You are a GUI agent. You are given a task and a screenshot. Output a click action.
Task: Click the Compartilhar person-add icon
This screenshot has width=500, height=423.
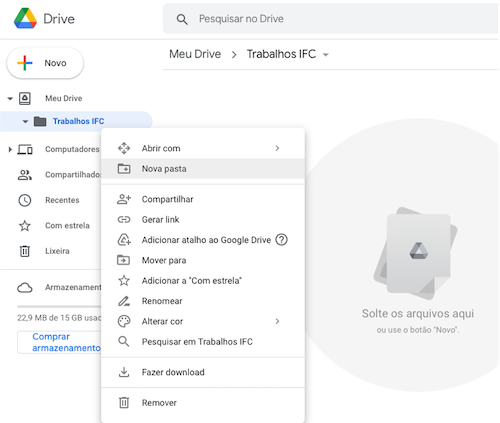(x=124, y=199)
